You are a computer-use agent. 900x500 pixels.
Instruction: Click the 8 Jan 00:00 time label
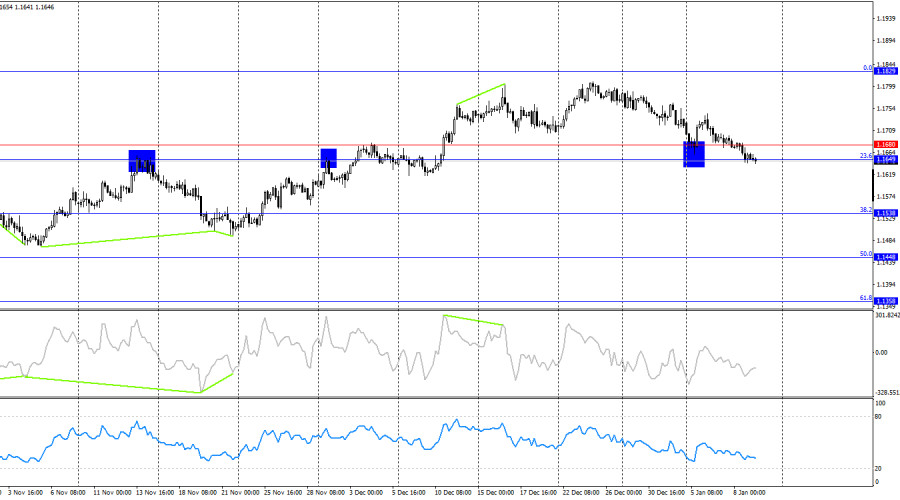(x=750, y=493)
